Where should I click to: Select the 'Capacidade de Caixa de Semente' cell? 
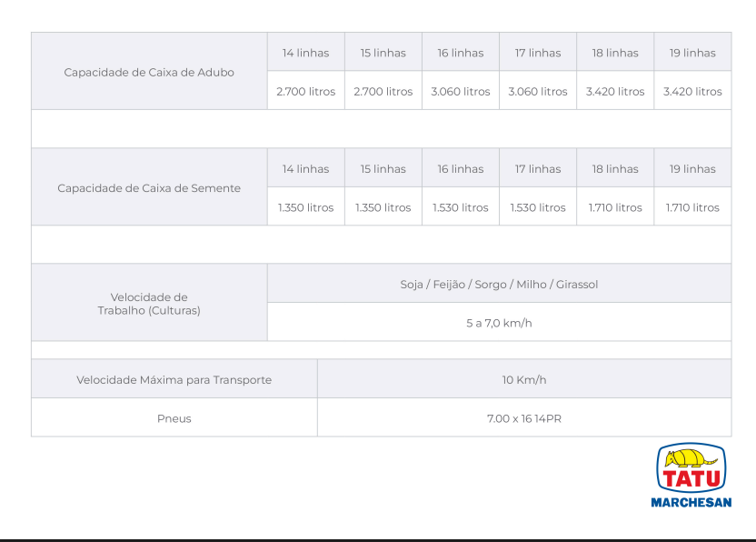149,188
